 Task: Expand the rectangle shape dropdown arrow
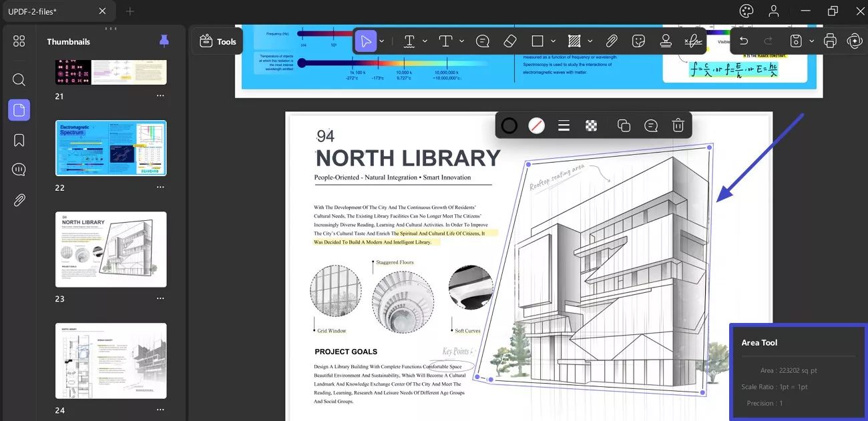click(553, 41)
